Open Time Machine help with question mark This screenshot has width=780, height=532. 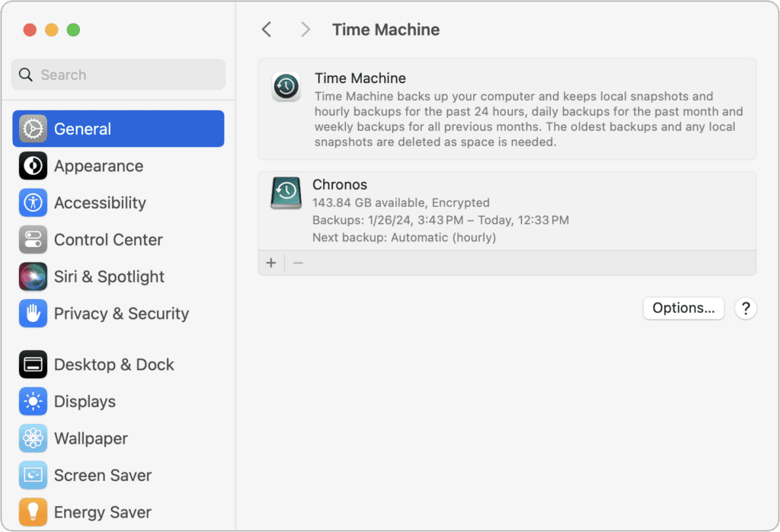[x=746, y=308]
